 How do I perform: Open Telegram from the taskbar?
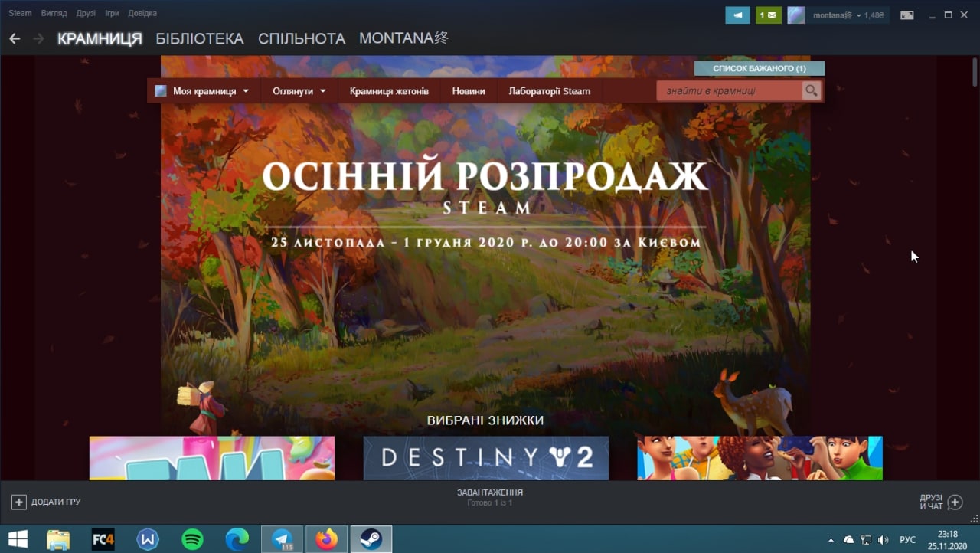(x=282, y=539)
